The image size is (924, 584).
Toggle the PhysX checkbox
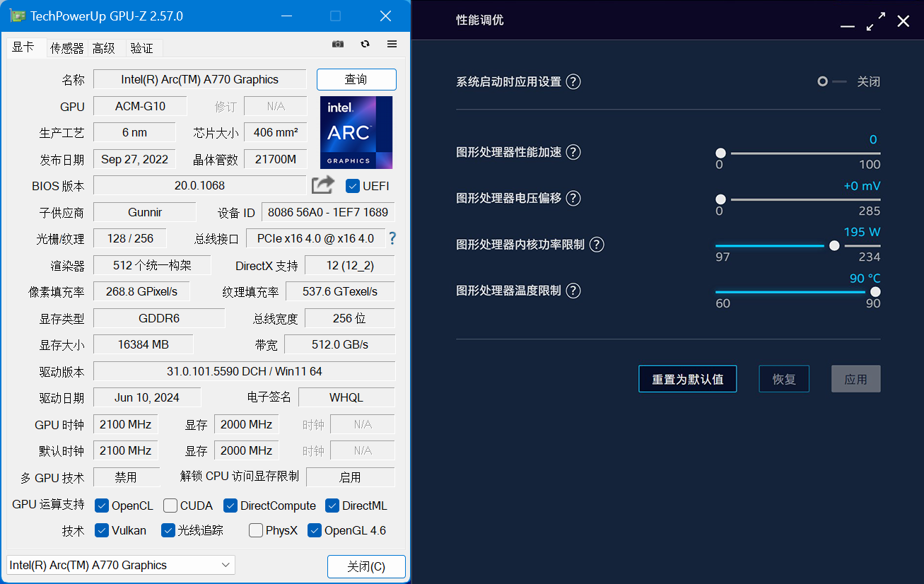pos(256,530)
